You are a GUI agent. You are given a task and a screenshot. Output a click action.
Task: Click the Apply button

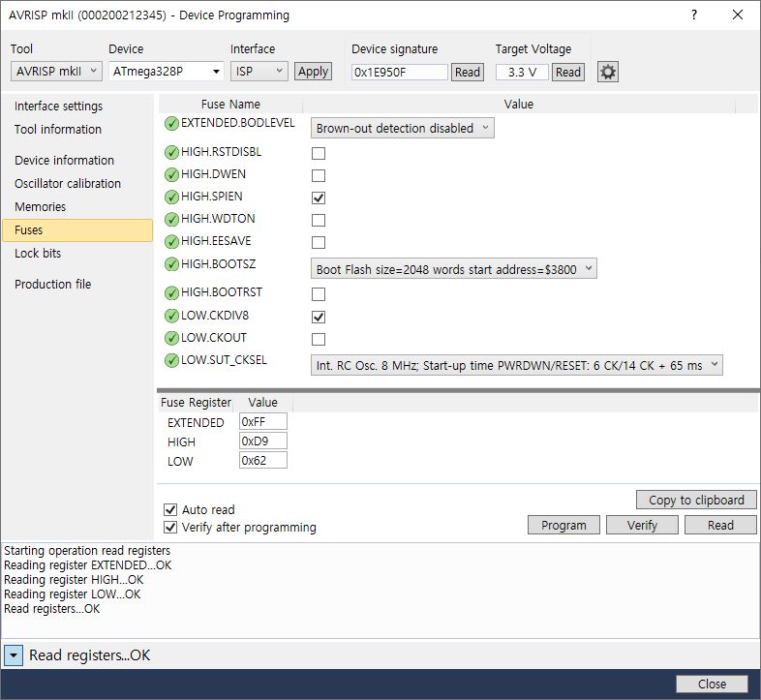(313, 72)
